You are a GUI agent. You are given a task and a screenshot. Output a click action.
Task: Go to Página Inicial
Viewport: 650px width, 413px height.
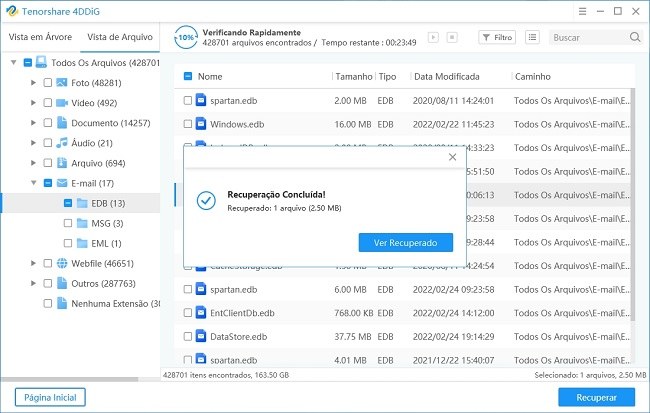point(50,397)
